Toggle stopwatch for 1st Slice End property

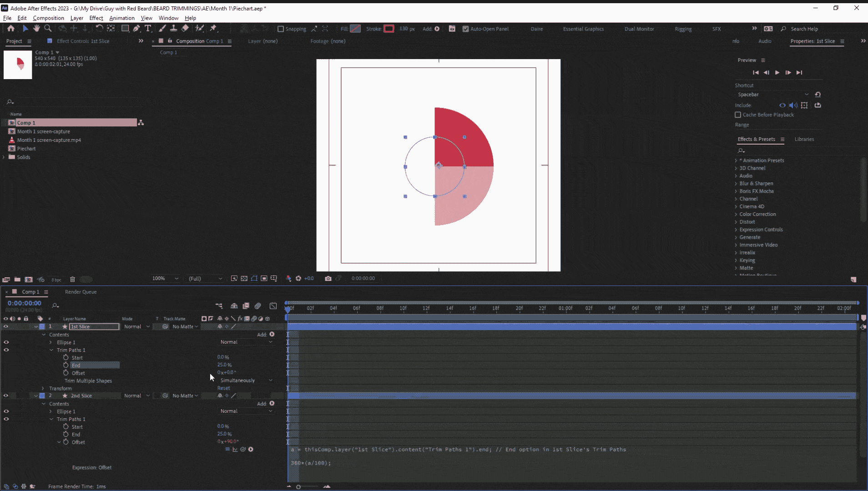click(66, 365)
